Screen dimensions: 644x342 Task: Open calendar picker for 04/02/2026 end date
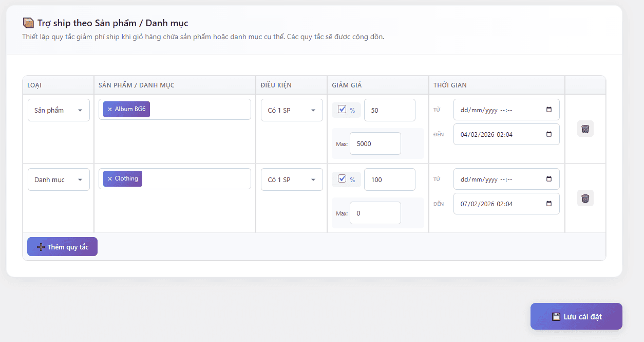click(x=548, y=134)
